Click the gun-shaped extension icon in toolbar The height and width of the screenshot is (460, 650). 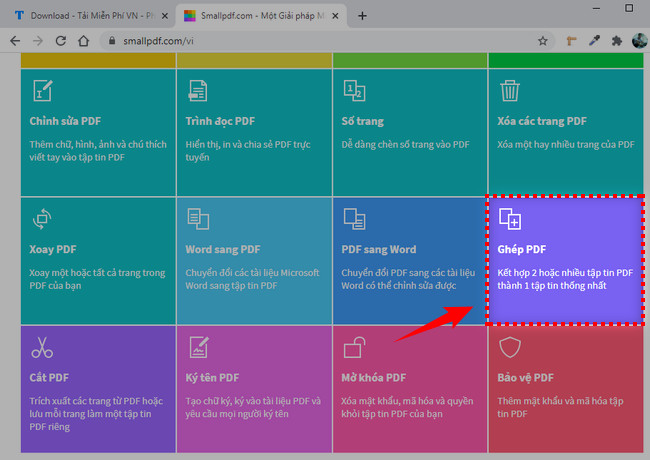[x=572, y=41]
